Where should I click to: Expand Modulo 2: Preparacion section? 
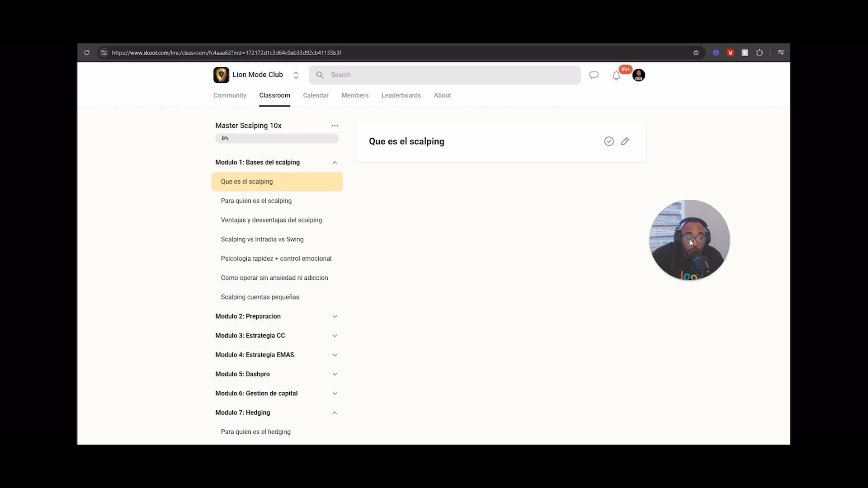pos(277,316)
